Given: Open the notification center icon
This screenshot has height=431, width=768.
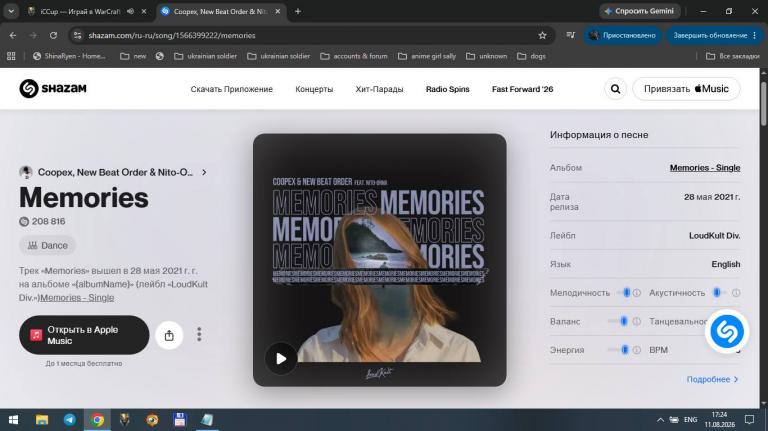Looking at the screenshot, I should 749,420.
